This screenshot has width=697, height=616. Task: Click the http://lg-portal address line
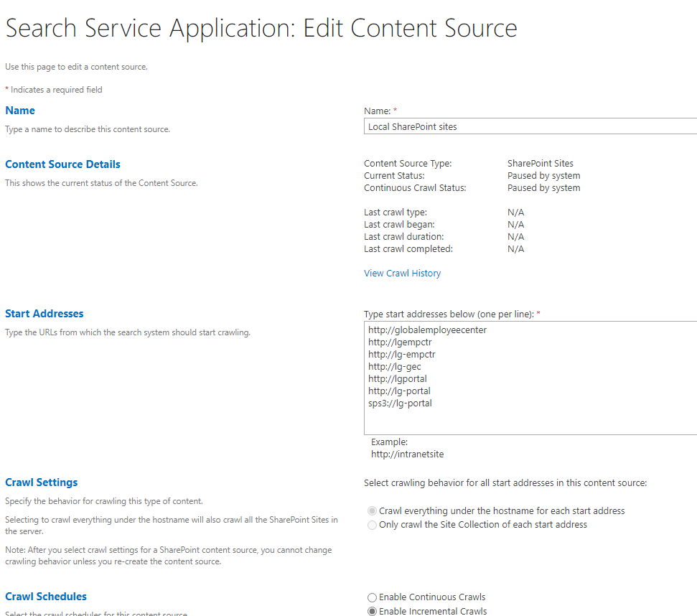399,391
